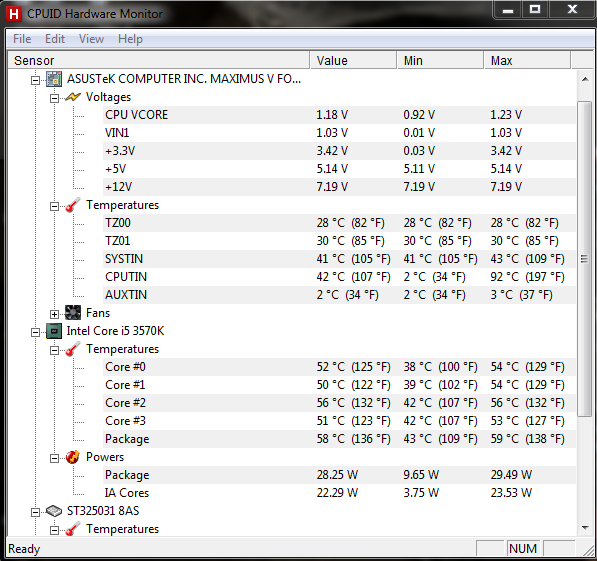Click the Intel Core i5 3570K processor icon

[x=54, y=331]
